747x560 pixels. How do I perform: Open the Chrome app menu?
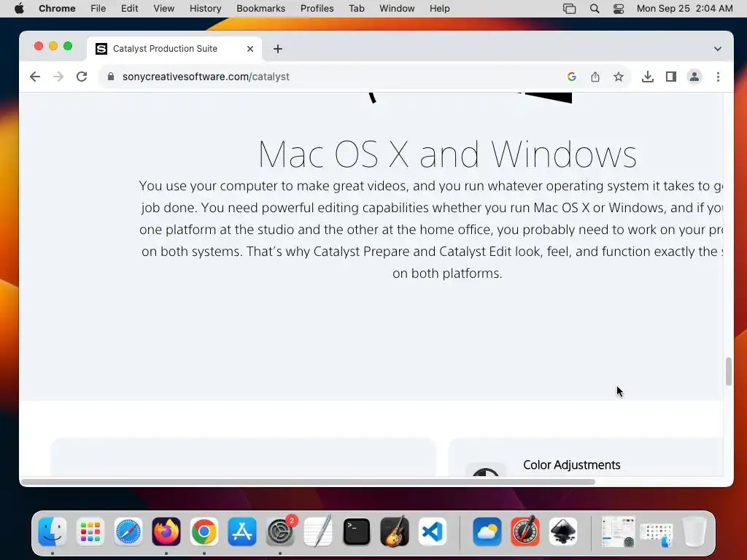(57, 9)
